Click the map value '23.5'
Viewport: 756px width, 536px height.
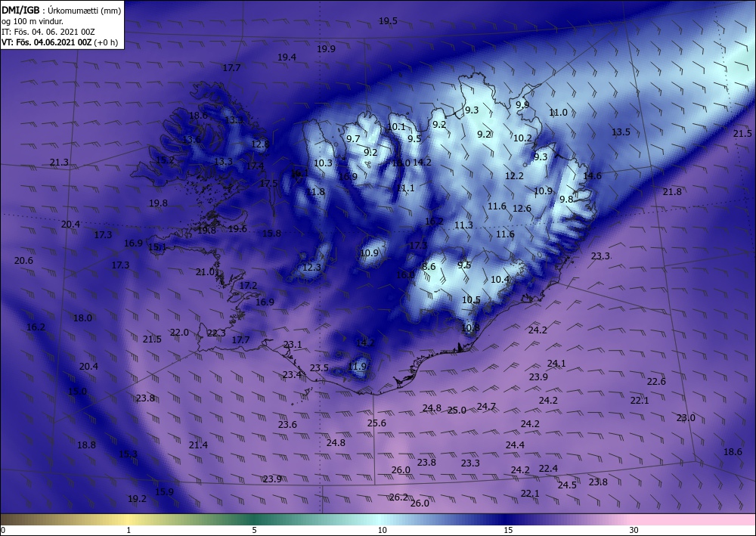pos(319,368)
